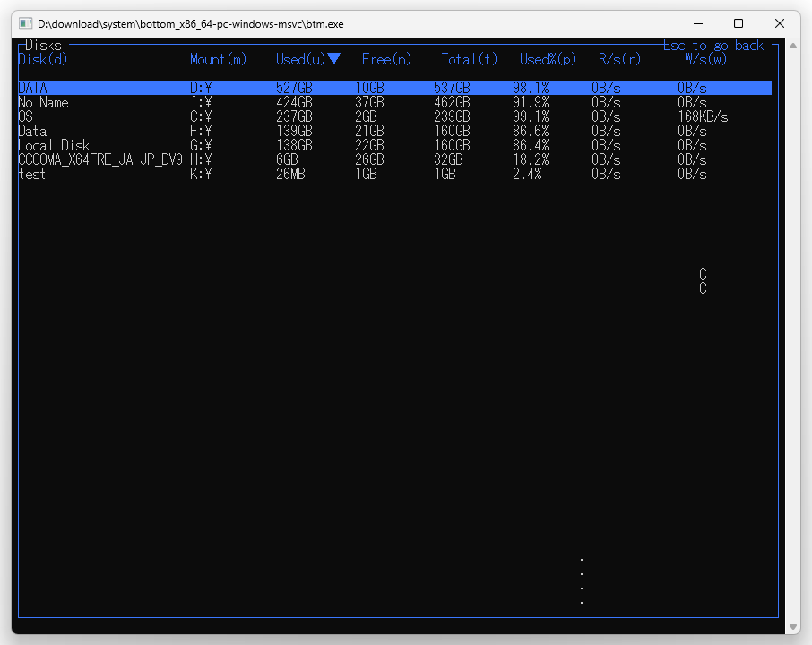Click the 32GB total value
The height and width of the screenshot is (645, 812).
pos(448,160)
